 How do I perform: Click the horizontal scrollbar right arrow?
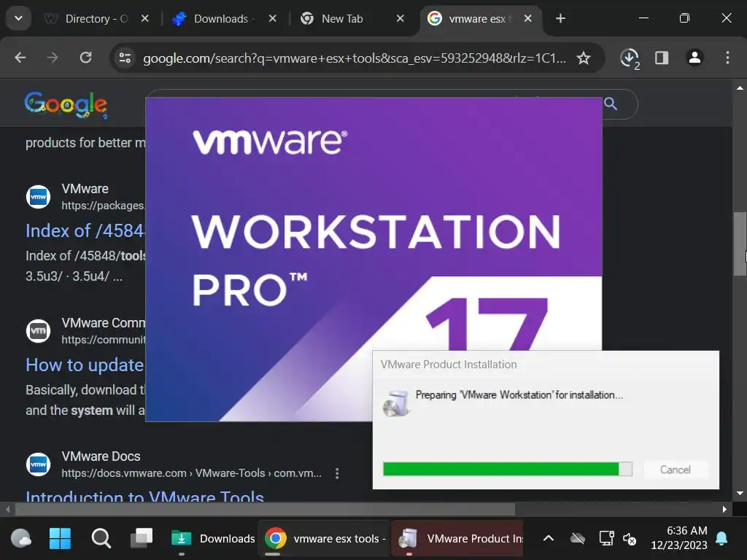coord(724,509)
